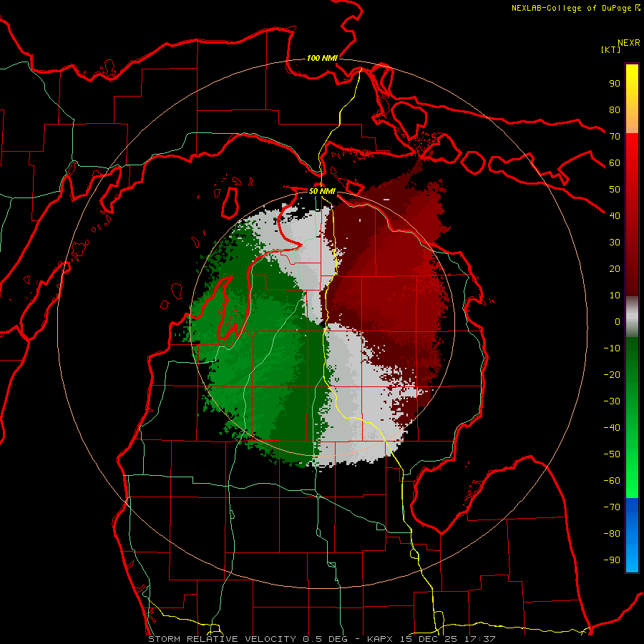Click the 60 value on velocity scale
Image resolution: width=644 pixels, height=644 pixels.
[x=615, y=163]
